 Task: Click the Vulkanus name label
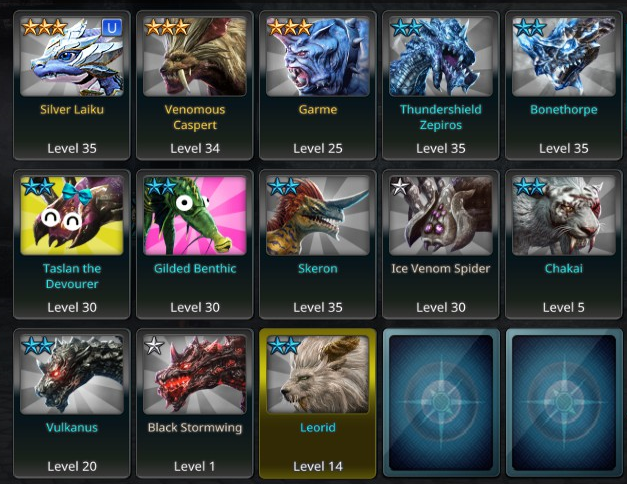coord(72,428)
